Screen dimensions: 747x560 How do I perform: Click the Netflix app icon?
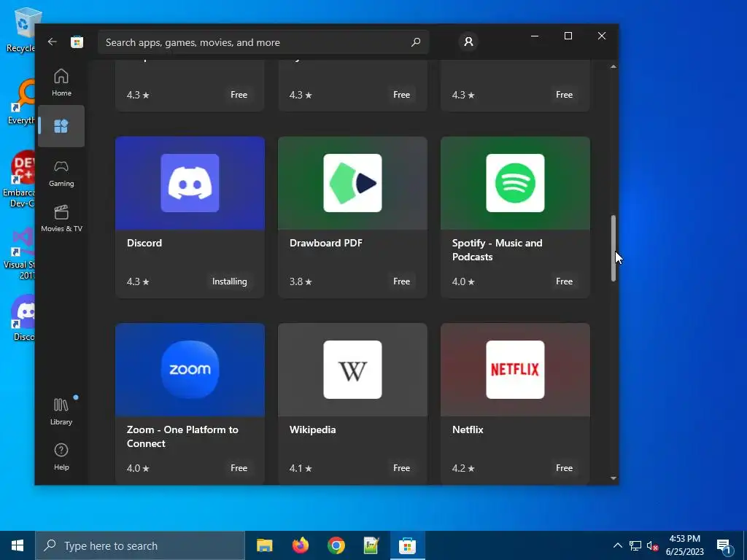[x=515, y=370]
